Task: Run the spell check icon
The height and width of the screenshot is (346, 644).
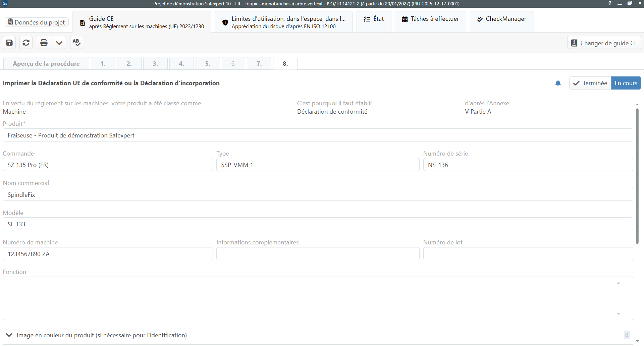Action: [x=76, y=43]
